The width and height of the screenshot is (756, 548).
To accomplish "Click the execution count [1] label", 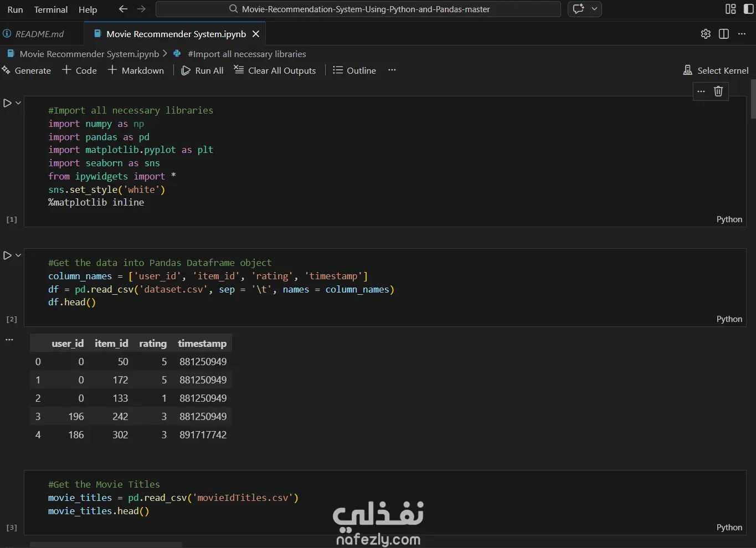I will coord(12,220).
